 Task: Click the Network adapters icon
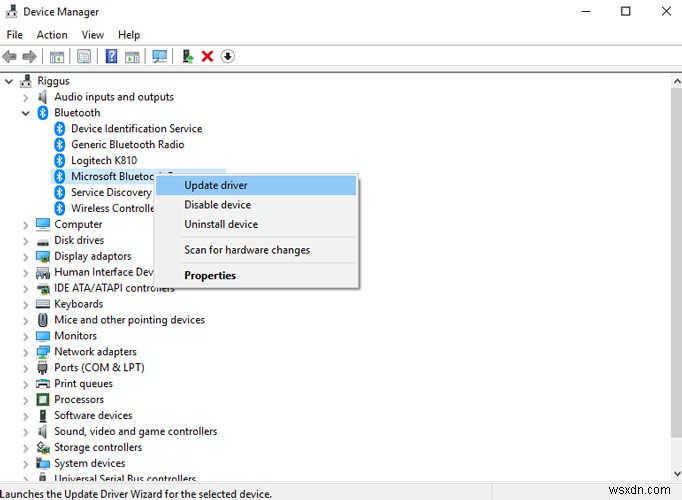click(x=43, y=351)
